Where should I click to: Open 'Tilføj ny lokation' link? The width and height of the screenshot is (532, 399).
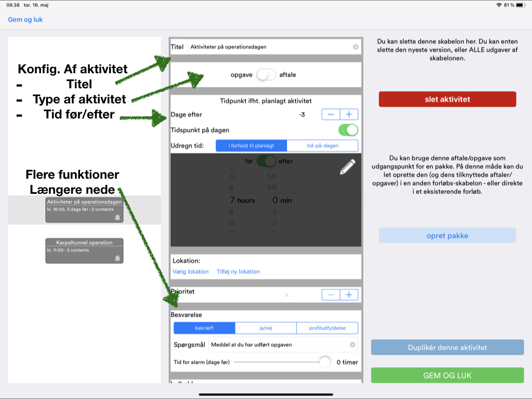(x=238, y=271)
